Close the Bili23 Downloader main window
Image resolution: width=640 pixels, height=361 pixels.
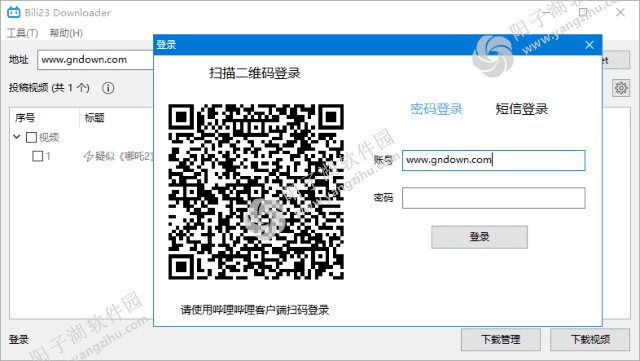click(x=620, y=12)
